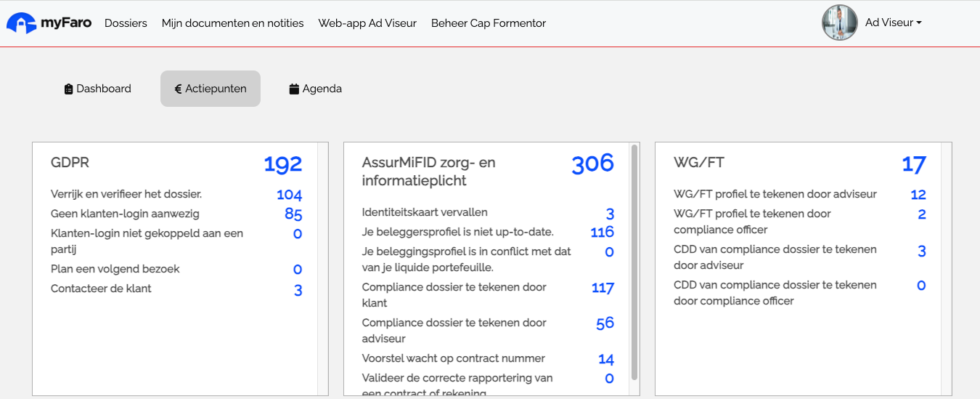Screen dimensions: 980x399
Task: Open Mijn documenten en notities
Action: tap(232, 23)
